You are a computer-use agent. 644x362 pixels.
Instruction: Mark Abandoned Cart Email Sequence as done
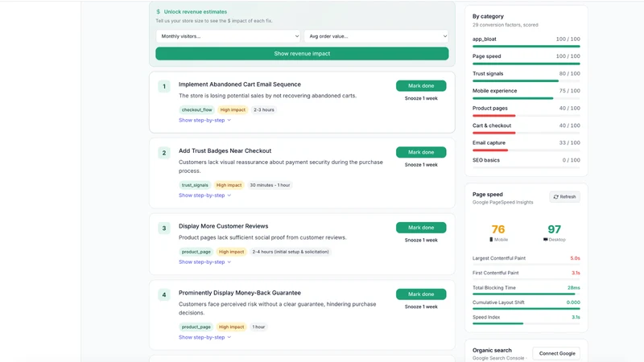421,86
